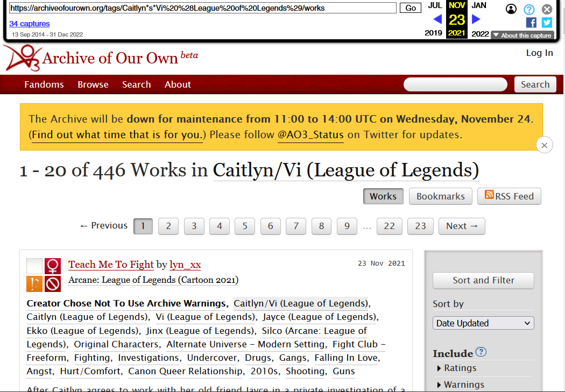Screen dimensions: 565x392
Task: Expand the Ratings filter section
Action: tap(456, 368)
